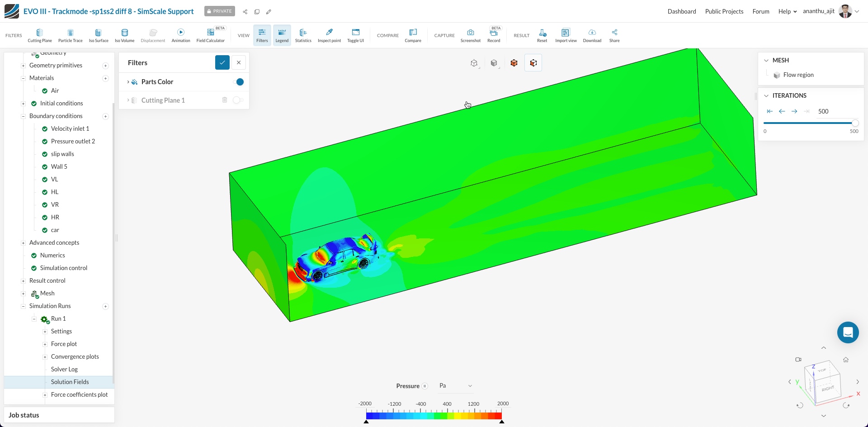Click the home view icon near orientation cube
Screen dimensions: 868x427
(846, 360)
